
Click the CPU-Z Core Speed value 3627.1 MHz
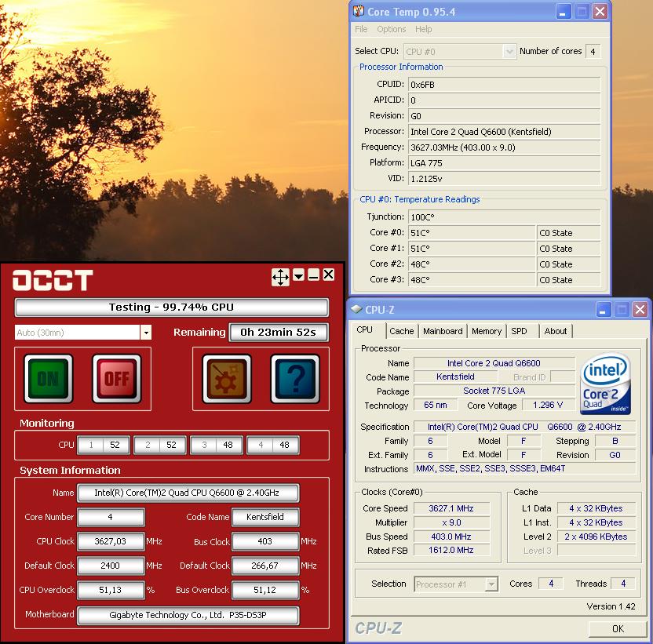(x=451, y=508)
